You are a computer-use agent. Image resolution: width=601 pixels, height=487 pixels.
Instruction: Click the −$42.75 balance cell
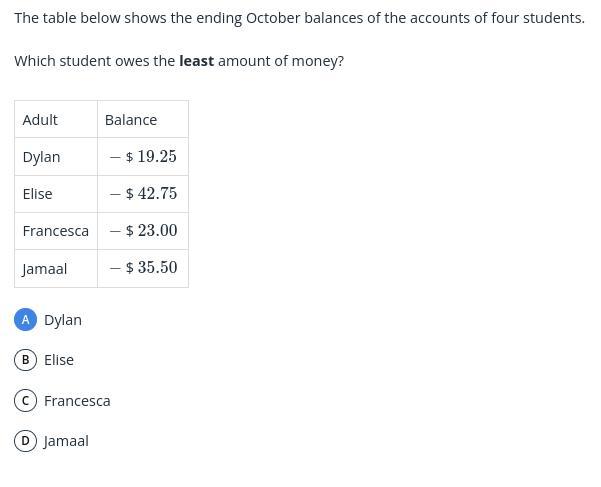pyautogui.click(x=144, y=194)
